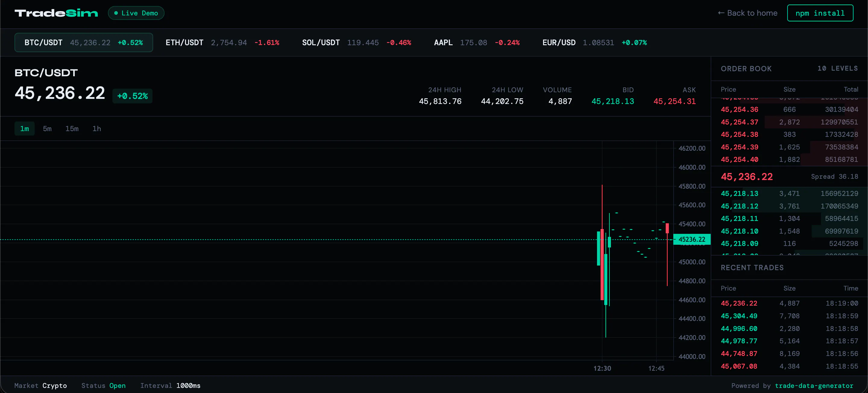Click the 44000.00 price axis label
The width and height of the screenshot is (868, 393).
pyautogui.click(x=692, y=357)
